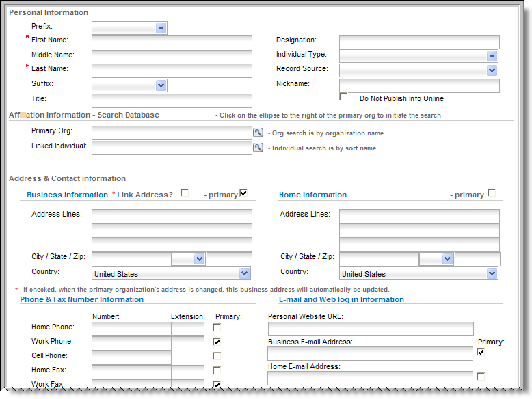The image size is (532, 399).
Task: Mark Home Phone as primary
Action: click(217, 327)
